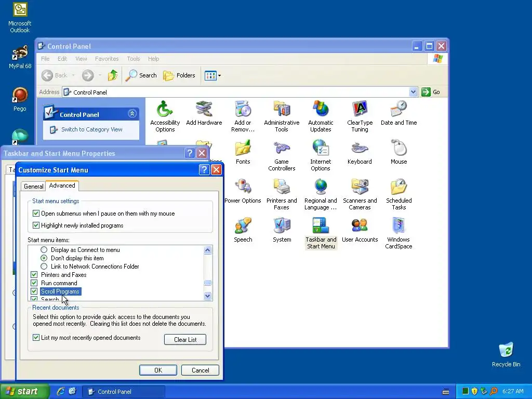This screenshot has height=399, width=532.
Task: Open User Accounts icon
Action: coord(360,230)
